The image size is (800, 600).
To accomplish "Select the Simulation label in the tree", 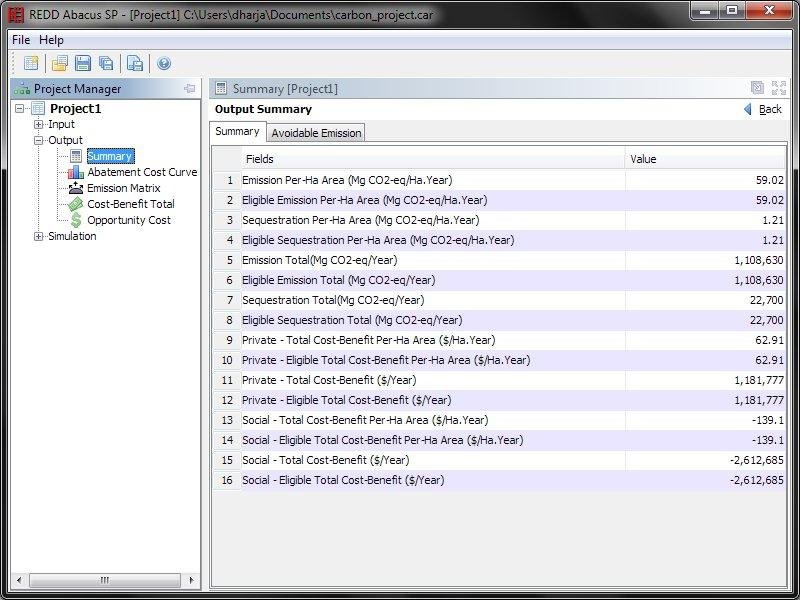I will click(72, 236).
